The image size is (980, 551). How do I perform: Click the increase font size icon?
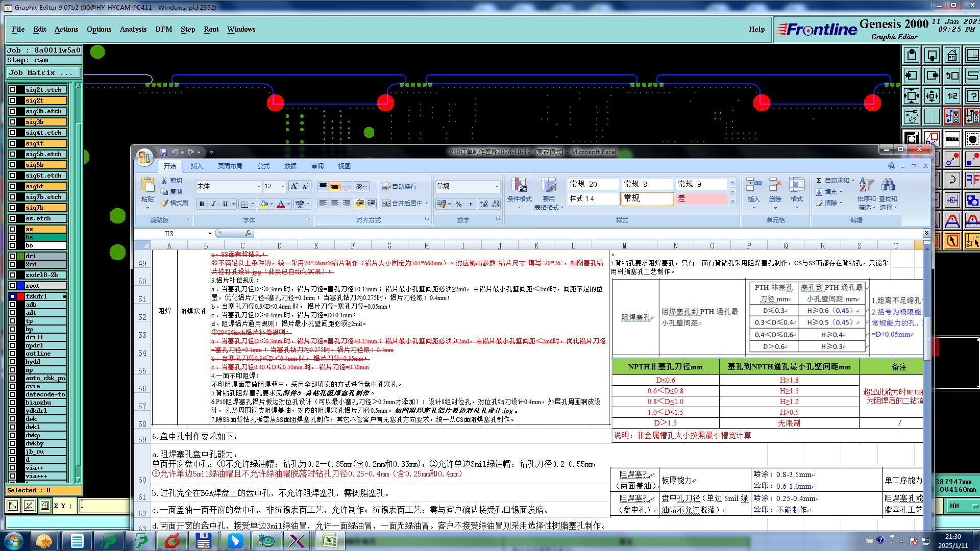click(294, 186)
